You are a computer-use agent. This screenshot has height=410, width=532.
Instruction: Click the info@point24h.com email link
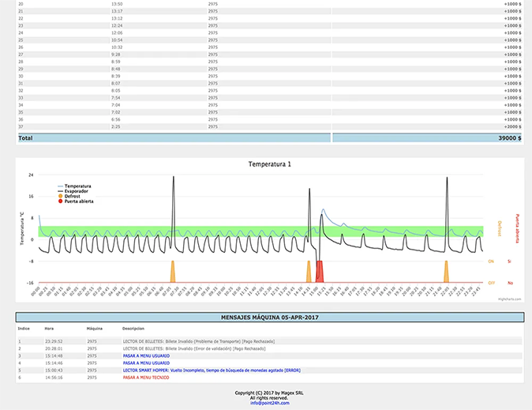[x=270, y=403]
